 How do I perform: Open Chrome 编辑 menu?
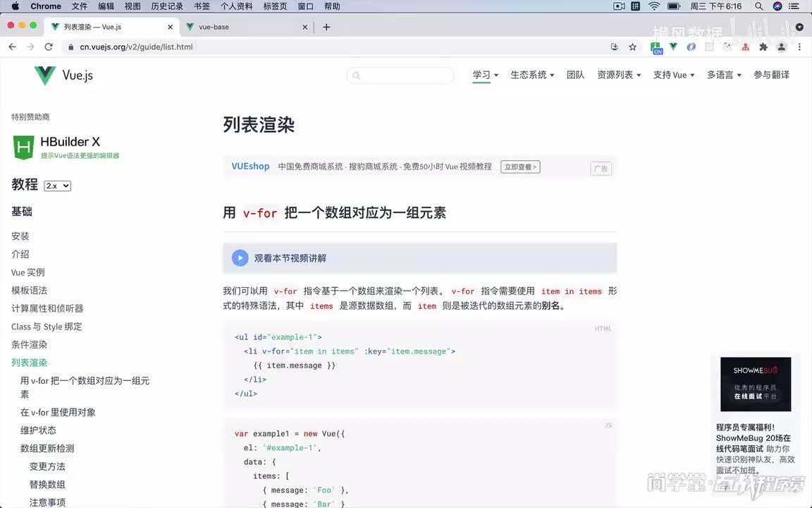tap(106, 6)
